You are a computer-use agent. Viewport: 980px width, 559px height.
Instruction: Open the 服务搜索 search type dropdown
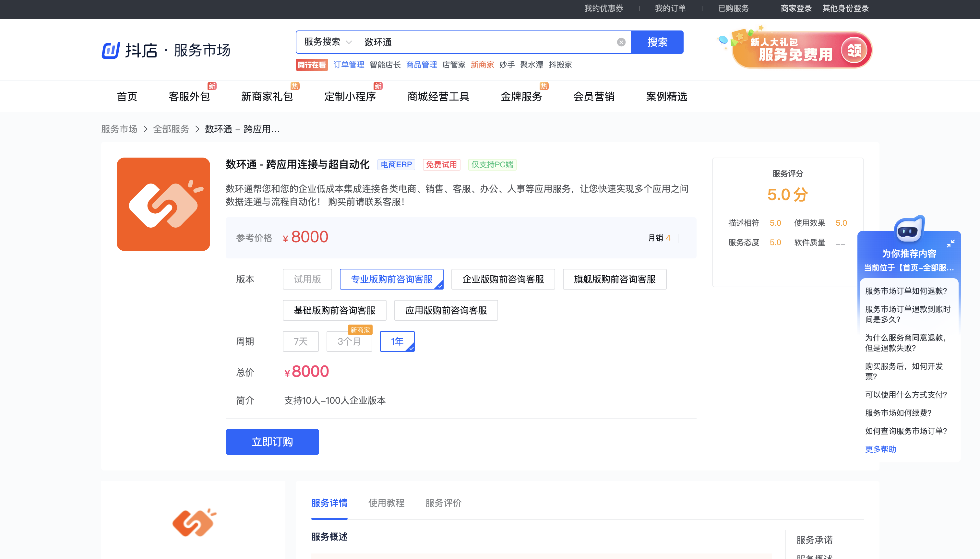pos(328,42)
